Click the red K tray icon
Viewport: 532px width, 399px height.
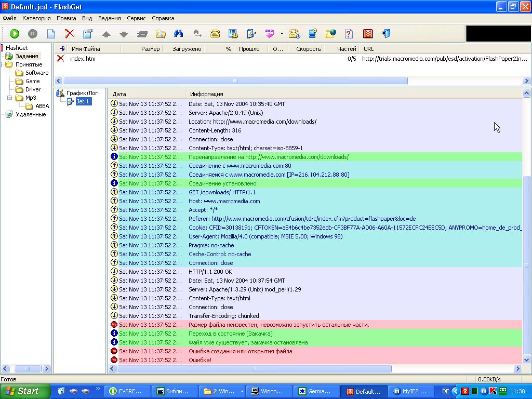[x=493, y=392]
